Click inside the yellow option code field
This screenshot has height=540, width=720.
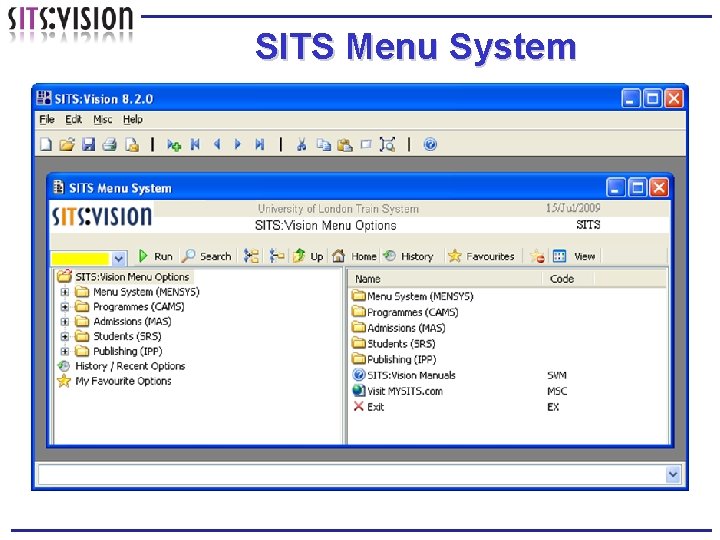tap(81, 259)
